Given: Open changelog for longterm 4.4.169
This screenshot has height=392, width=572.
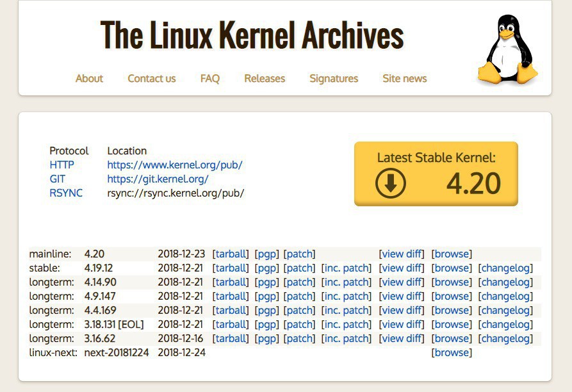Looking at the screenshot, I should click(505, 310).
